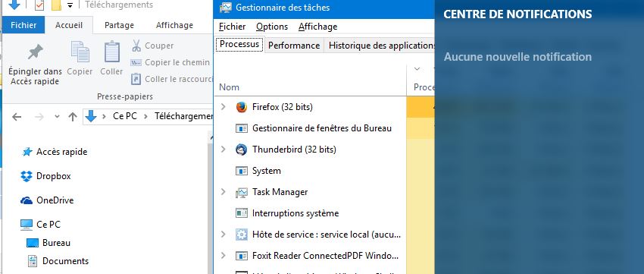The height and width of the screenshot is (274, 644).
Task: Expand the Foxit Reader ConnectedPDF process
Action: tap(223, 256)
